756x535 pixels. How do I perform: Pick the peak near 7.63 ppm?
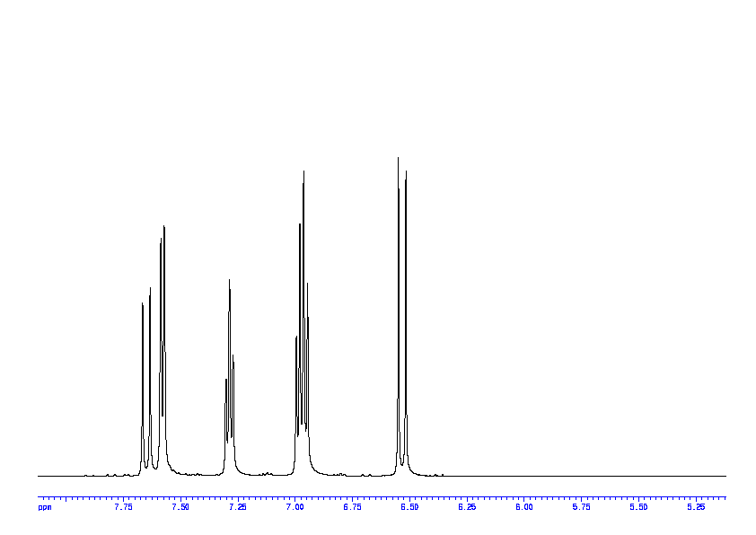pos(150,291)
